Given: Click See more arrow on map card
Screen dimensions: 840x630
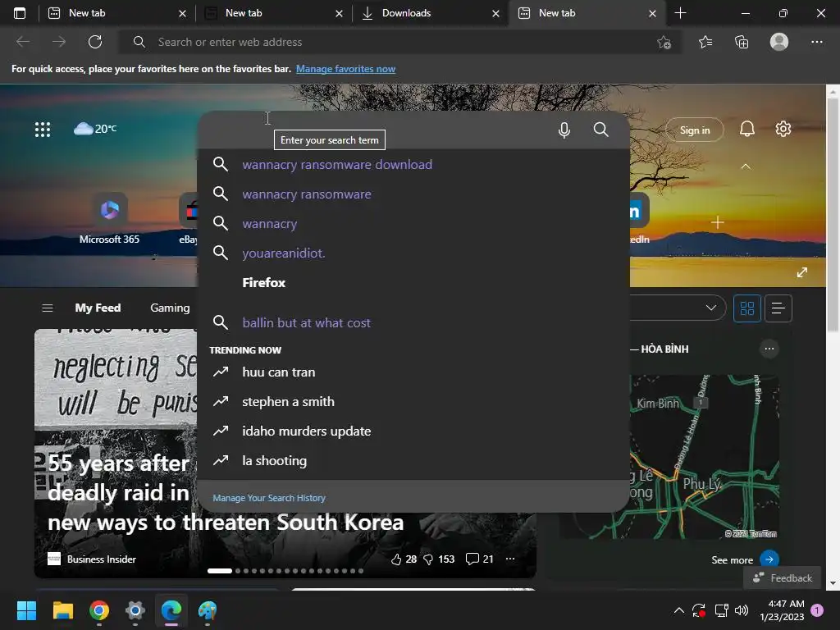Looking at the screenshot, I should 769,559.
